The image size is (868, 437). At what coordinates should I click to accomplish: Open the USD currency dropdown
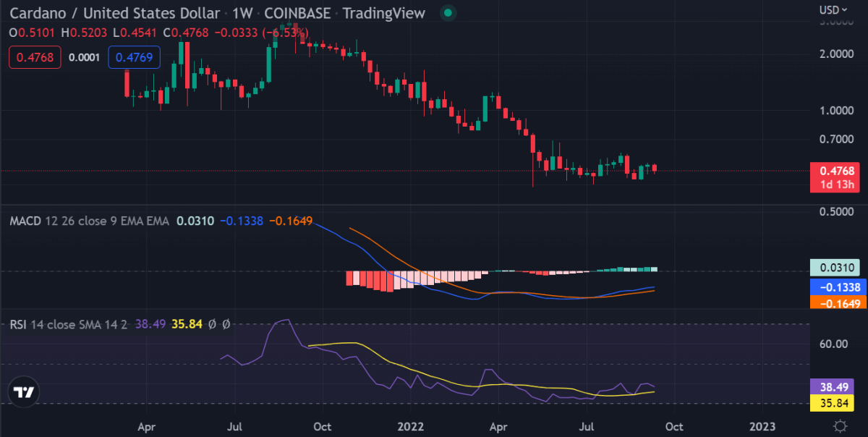tap(834, 10)
